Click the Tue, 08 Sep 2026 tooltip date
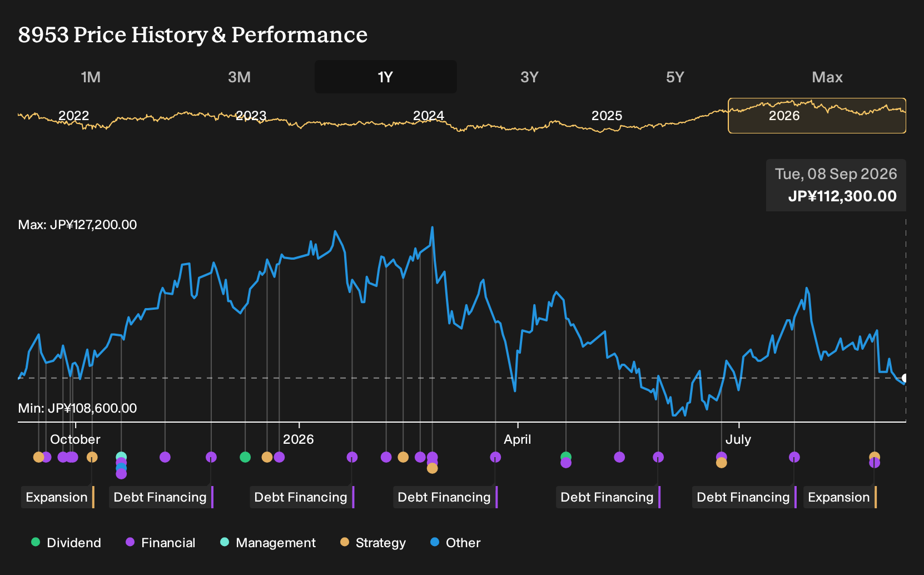 click(836, 174)
